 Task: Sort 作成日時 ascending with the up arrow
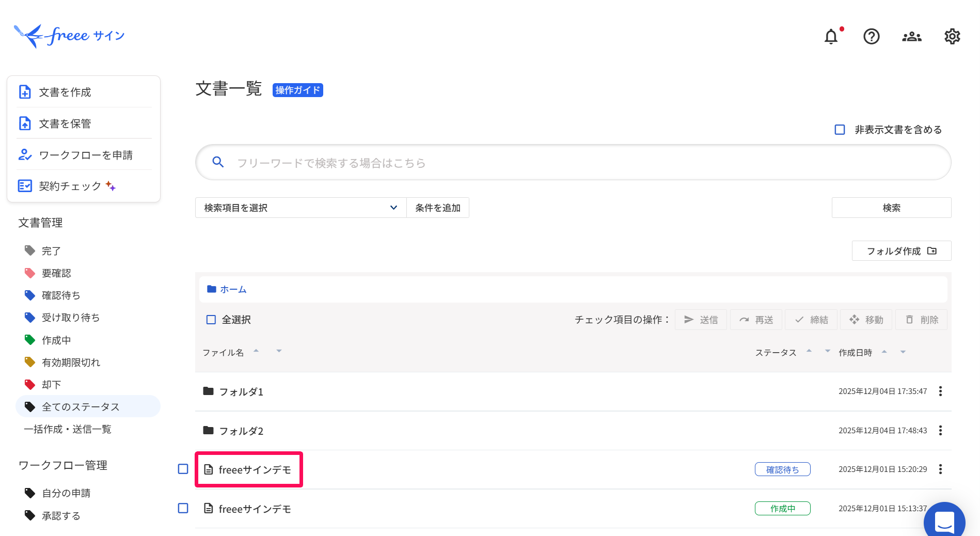884,352
